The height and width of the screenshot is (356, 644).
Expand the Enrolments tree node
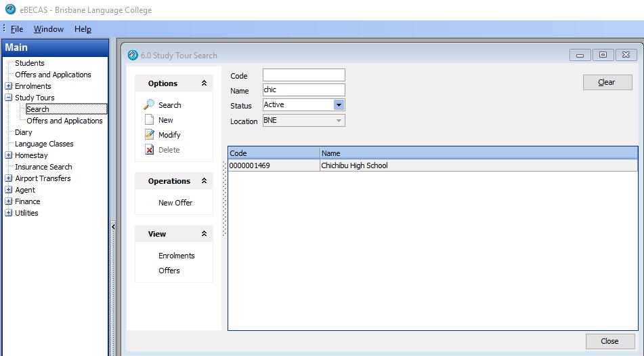click(x=8, y=86)
